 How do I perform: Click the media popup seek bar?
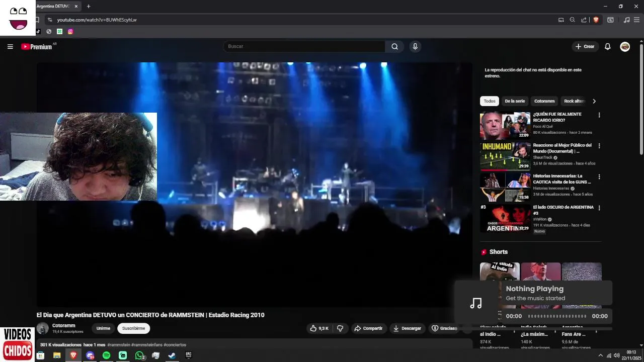coord(557,316)
